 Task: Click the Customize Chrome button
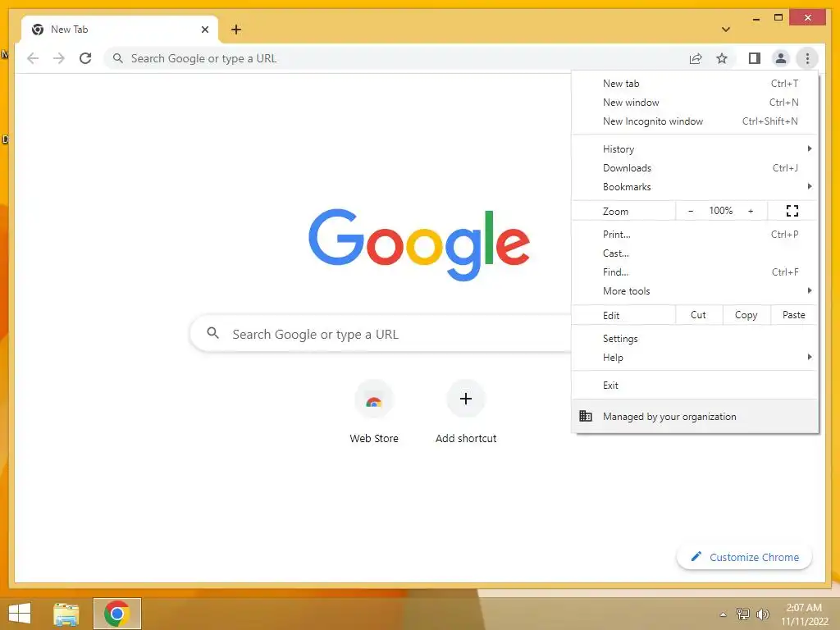click(x=744, y=557)
